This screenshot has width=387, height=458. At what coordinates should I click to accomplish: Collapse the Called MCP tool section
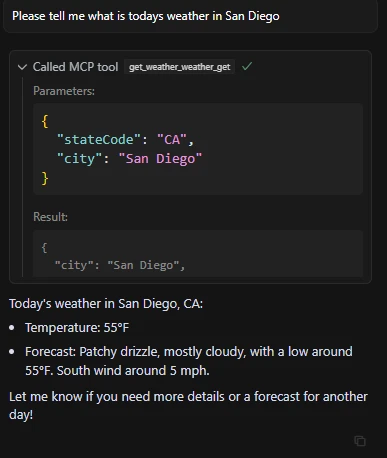(22, 67)
